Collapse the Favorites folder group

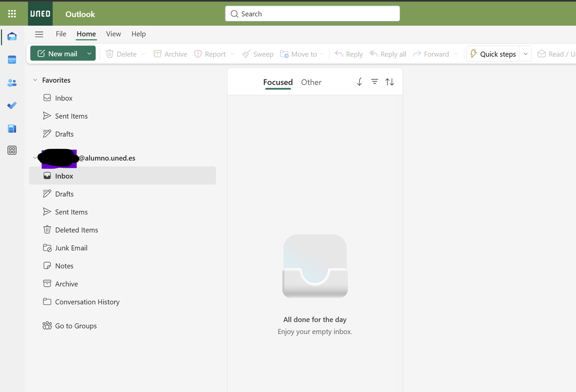pos(35,80)
